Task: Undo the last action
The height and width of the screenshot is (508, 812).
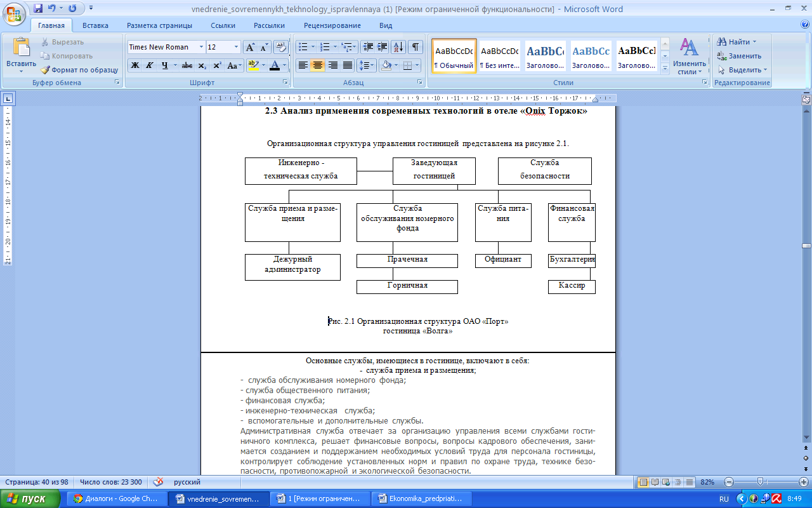Action: click(x=51, y=9)
